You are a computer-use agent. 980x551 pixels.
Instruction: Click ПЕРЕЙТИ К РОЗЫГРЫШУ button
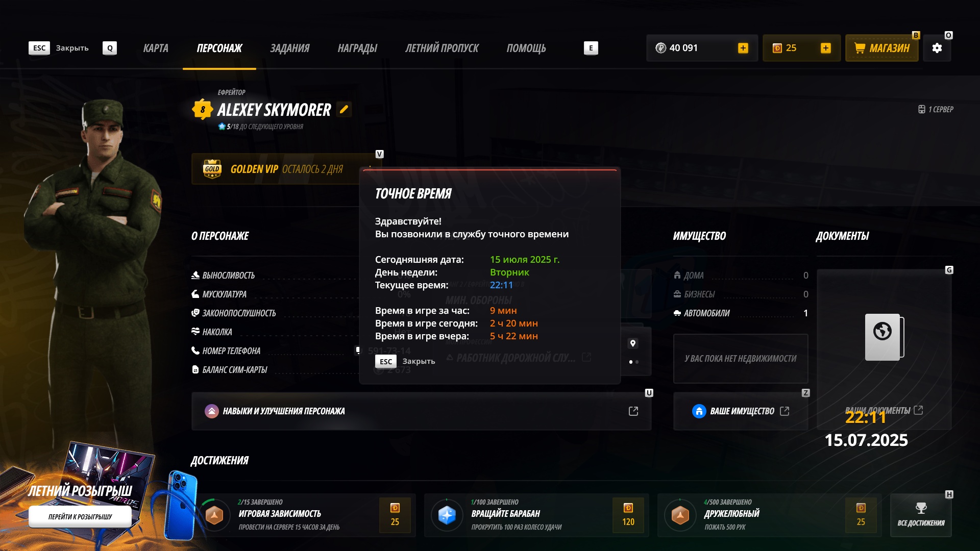click(80, 517)
